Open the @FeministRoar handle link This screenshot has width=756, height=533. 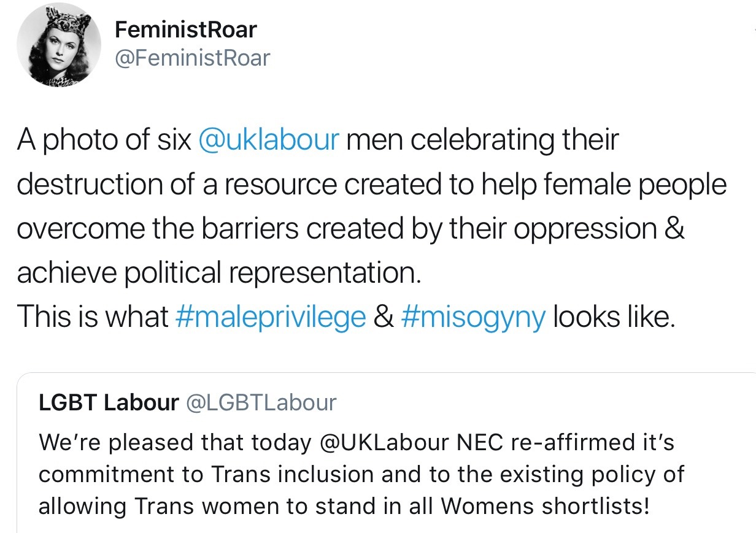[x=192, y=58]
